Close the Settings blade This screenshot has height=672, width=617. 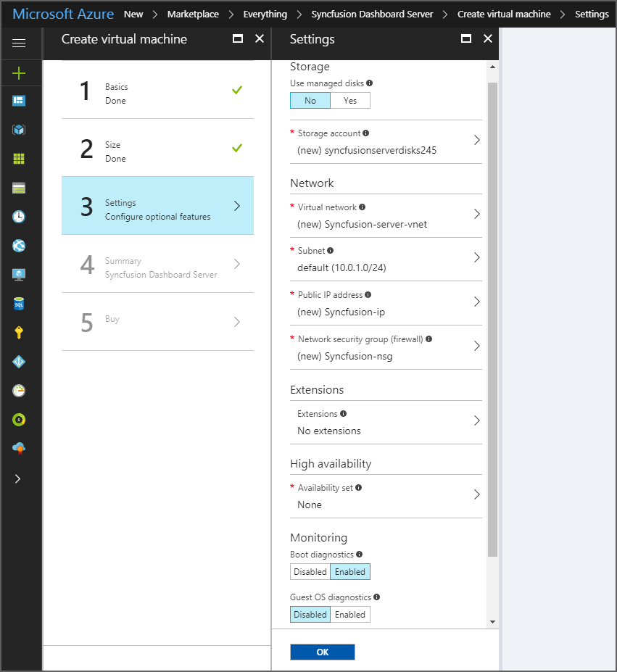pos(488,38)
